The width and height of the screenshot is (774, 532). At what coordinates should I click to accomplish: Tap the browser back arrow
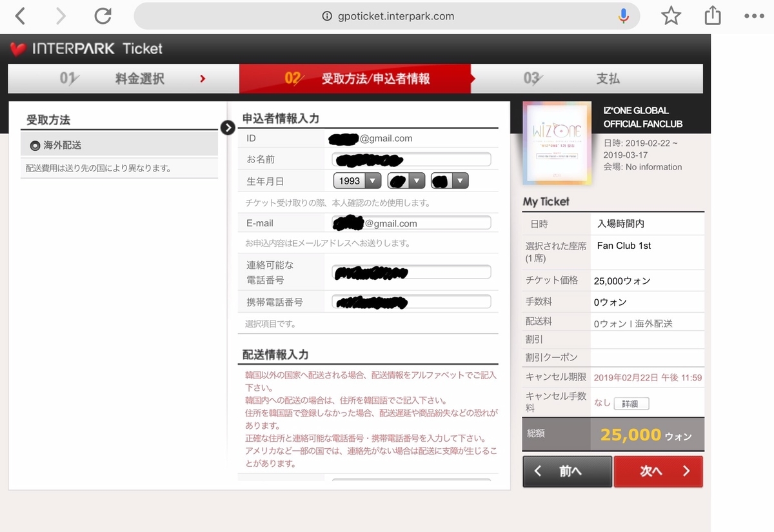(21, 16)
